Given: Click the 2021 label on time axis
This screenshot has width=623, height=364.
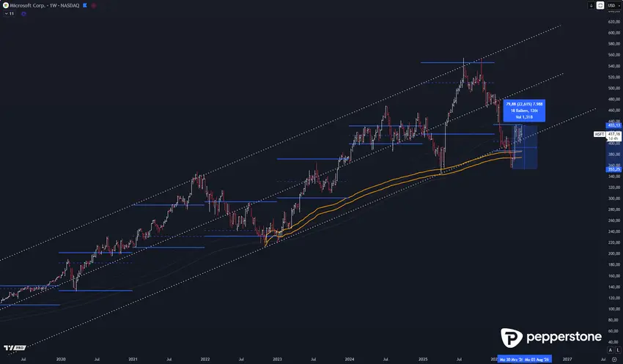Looking at the screenshot, I should (133, 359).
